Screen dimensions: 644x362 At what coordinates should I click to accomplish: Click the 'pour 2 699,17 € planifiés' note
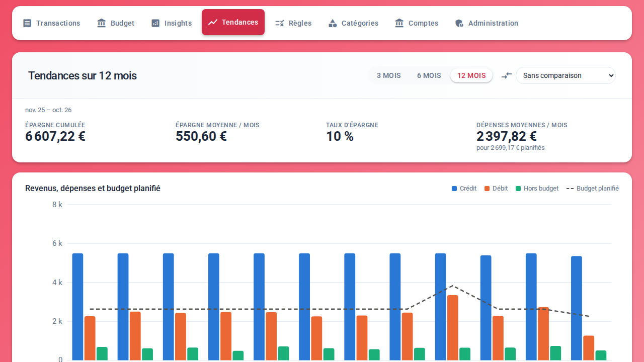[511, 148]
